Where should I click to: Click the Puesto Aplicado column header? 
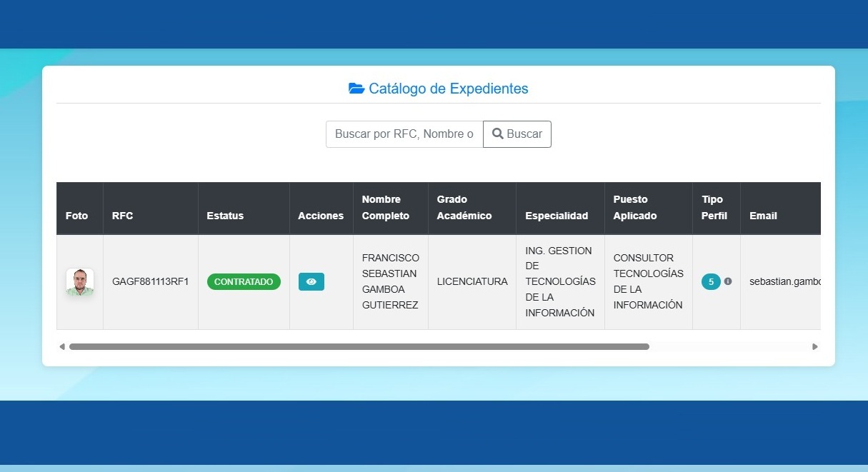coord(635,208)
